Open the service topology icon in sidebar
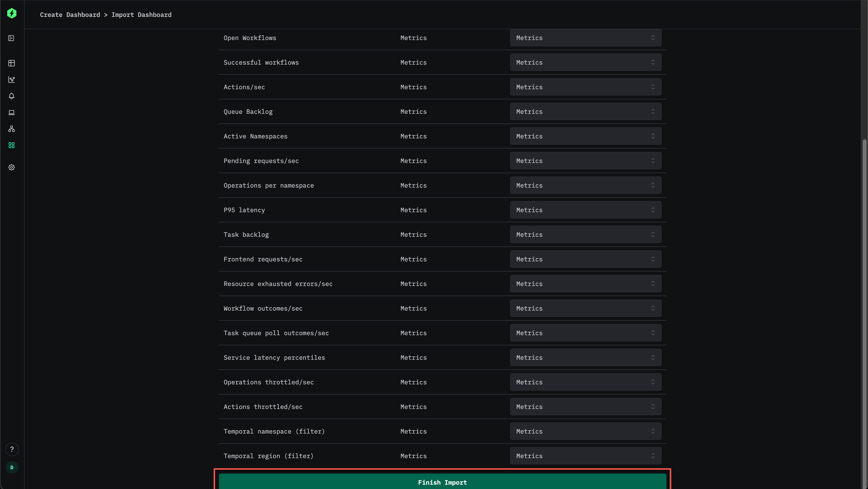The image size is (868, 489). (12, 129)
